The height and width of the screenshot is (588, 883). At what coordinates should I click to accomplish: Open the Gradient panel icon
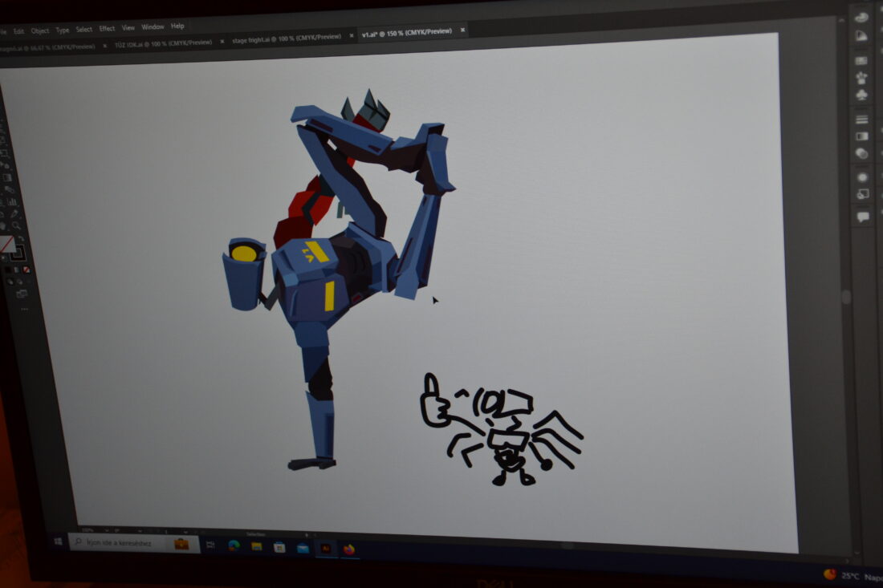tap(861, 136)
